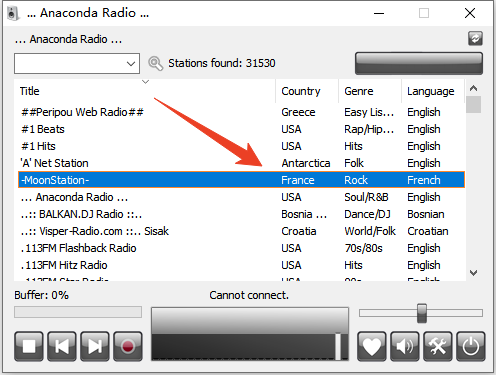
Task: Click the Buffer: 0% label
Action: [41, 295]
